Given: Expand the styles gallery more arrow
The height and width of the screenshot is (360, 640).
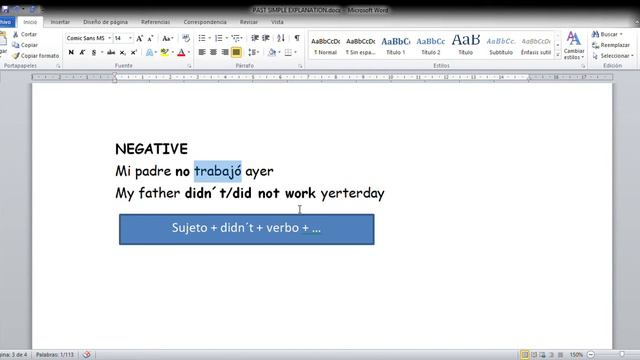Looking at the screenshot, I should tap(558, 55).
